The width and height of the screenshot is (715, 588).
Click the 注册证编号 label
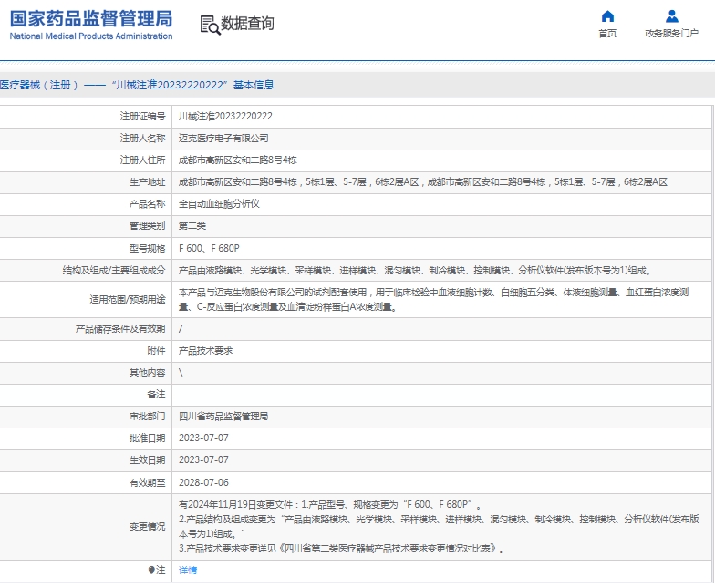coord(142,117)
